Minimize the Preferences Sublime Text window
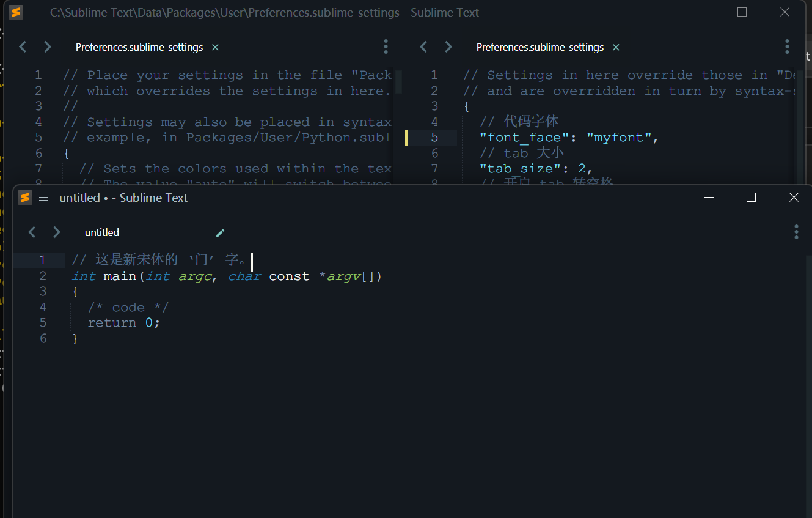Screen dimensions: 812x518 tap(700, 12)
